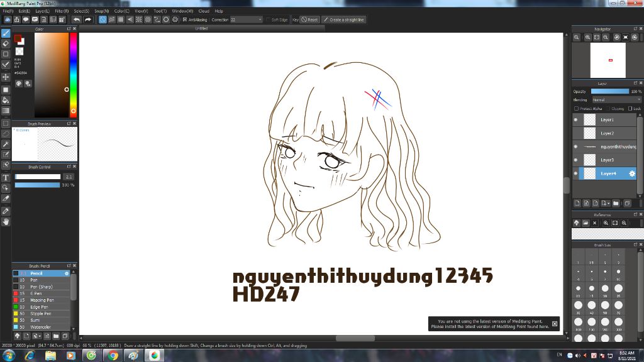Select the Gradient tool
Image resolution: width=644 pixels, height=362 pixels.
point(6,111)
